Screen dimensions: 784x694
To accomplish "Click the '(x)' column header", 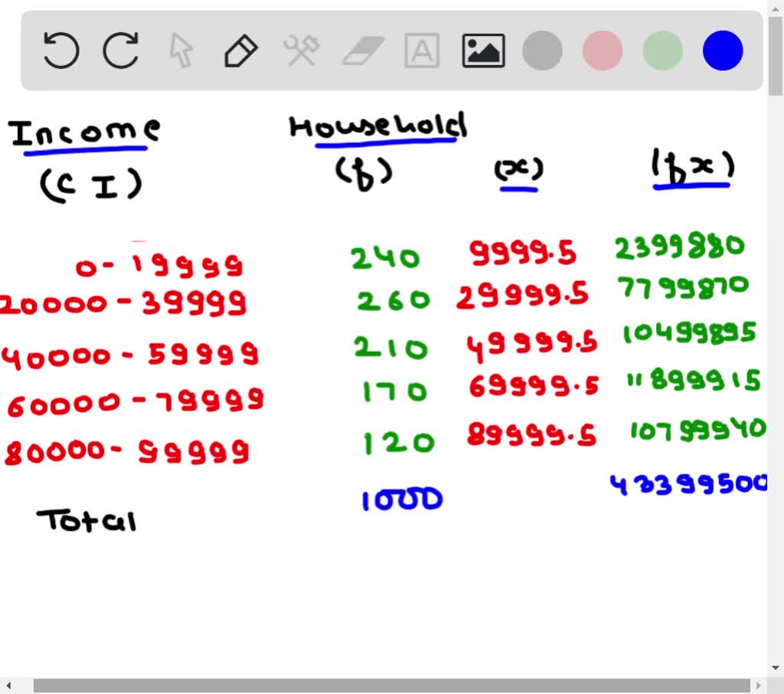I will point(518,169).
